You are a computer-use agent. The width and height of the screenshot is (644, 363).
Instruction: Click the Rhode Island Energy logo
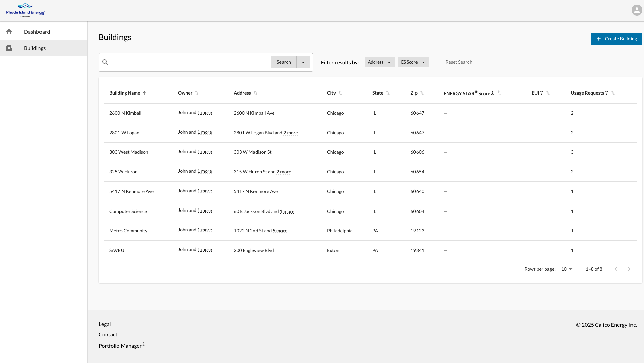[x=26, y=10]
